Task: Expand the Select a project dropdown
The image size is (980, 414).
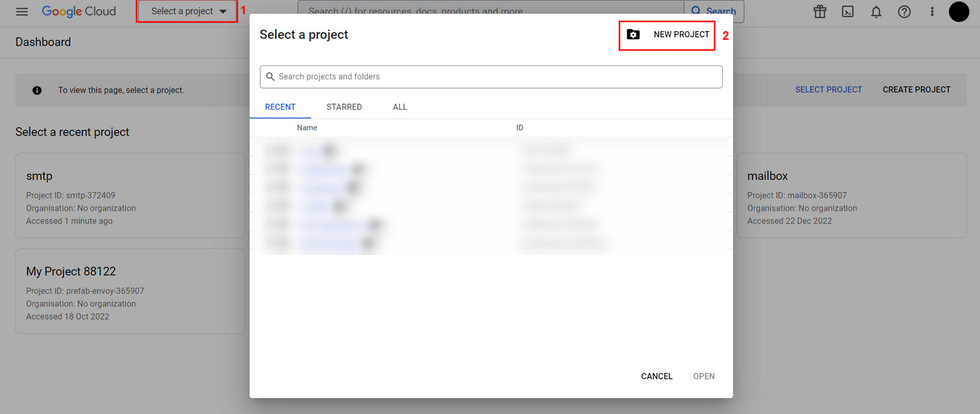Action: (x=188, y=12)
